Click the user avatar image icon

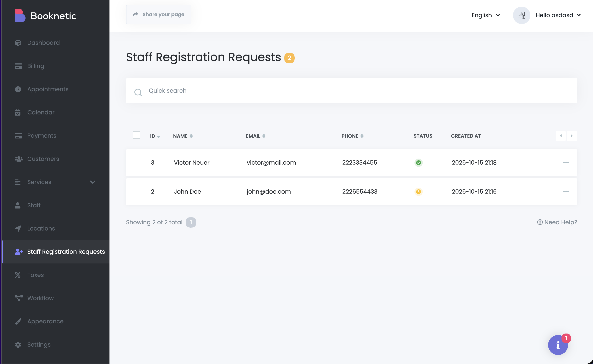click(x=521, y=15)
